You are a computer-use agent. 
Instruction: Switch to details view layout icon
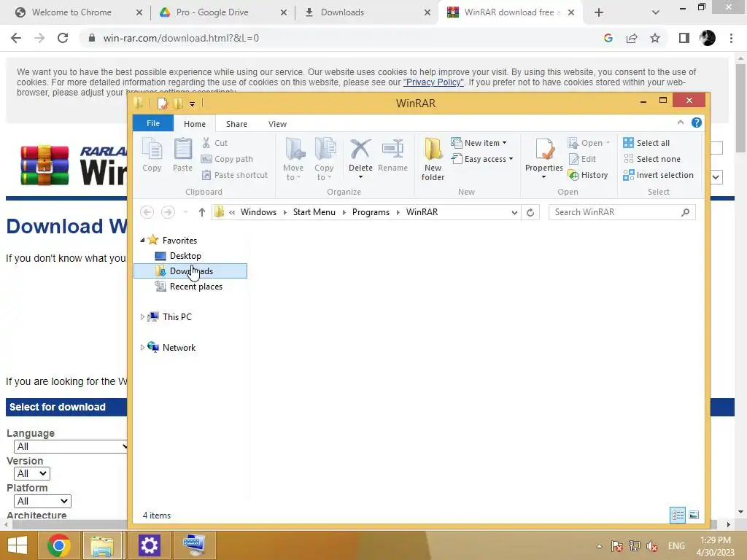click(x=678, y=516)
